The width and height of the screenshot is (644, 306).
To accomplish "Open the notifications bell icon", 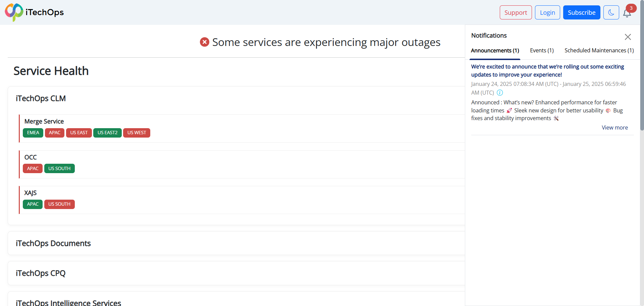I will point(627,13).
